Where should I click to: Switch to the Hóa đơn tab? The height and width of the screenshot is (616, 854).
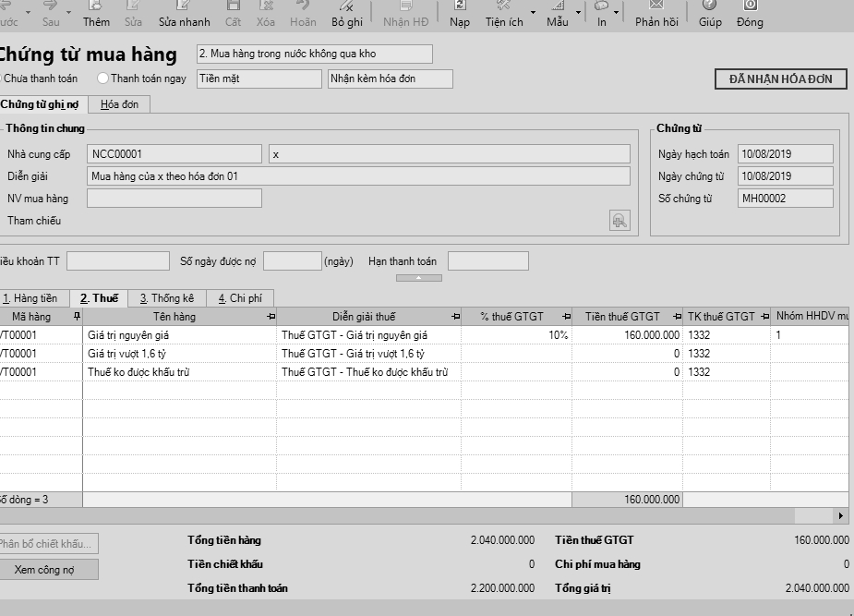click(120, 104)
